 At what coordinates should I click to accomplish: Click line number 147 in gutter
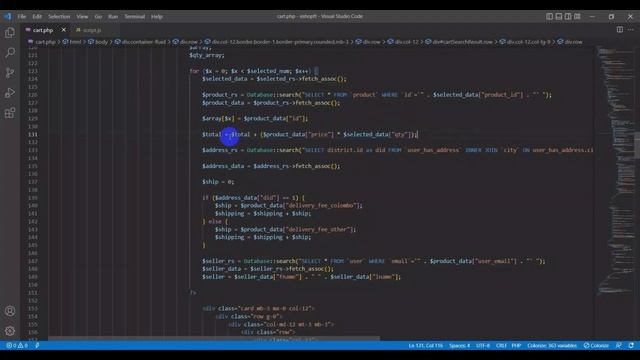point(33,261)
